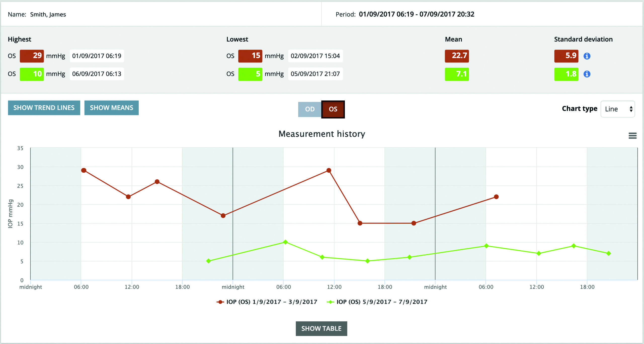Viewport: 644px width, 344px height.
Task: Click the lowest date field 05/09/2017 21:07
Action: coord(315,74)
